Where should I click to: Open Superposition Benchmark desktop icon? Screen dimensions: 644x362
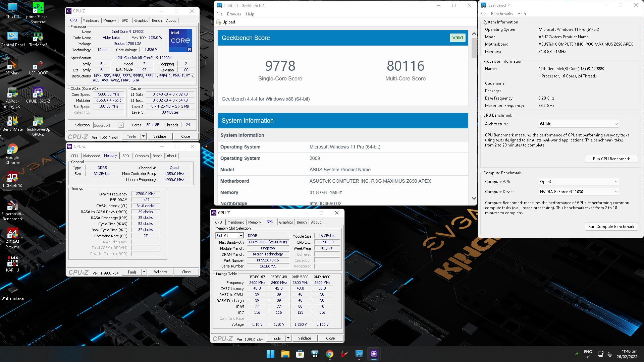[12, 210]
